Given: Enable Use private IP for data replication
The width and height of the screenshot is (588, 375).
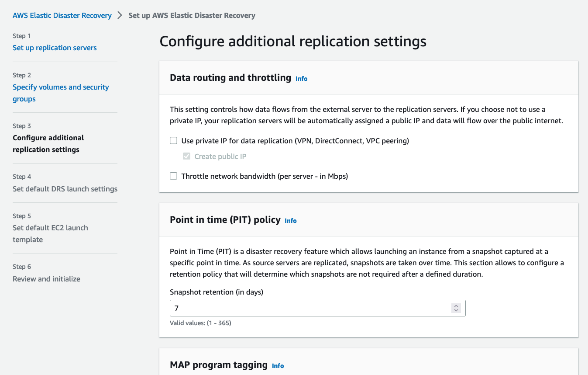Looking at the screenshot, I should tap(173, 140).
